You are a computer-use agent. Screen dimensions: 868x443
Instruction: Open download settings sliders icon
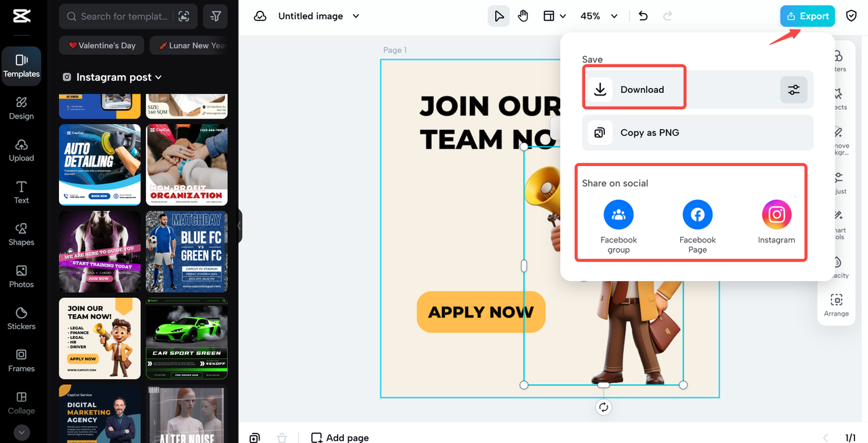pyautogui.click(x=793, y=89)
